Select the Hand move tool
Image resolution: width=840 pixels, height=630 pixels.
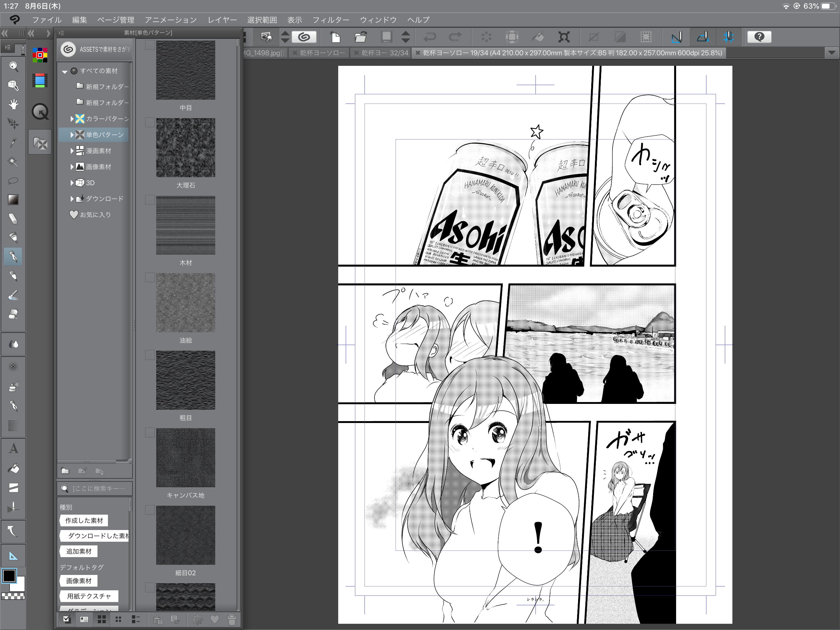[13, 104]
